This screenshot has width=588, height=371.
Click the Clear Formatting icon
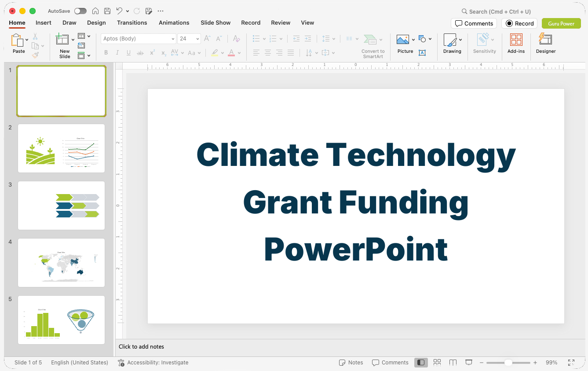point(237,39)
